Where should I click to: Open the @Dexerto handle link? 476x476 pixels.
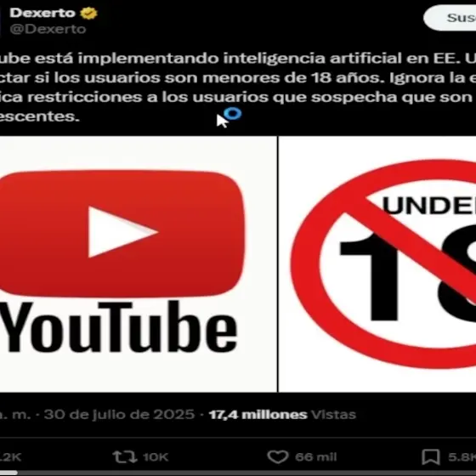click(48, 29)
